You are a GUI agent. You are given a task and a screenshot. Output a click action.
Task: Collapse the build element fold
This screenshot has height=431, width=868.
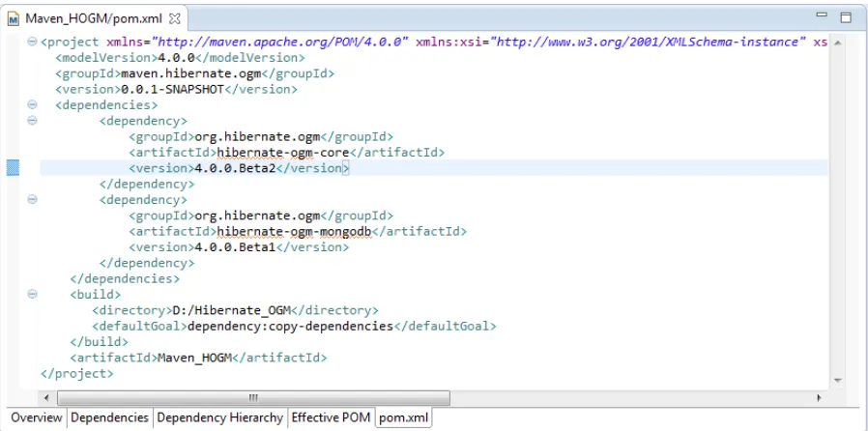point(32,295)
